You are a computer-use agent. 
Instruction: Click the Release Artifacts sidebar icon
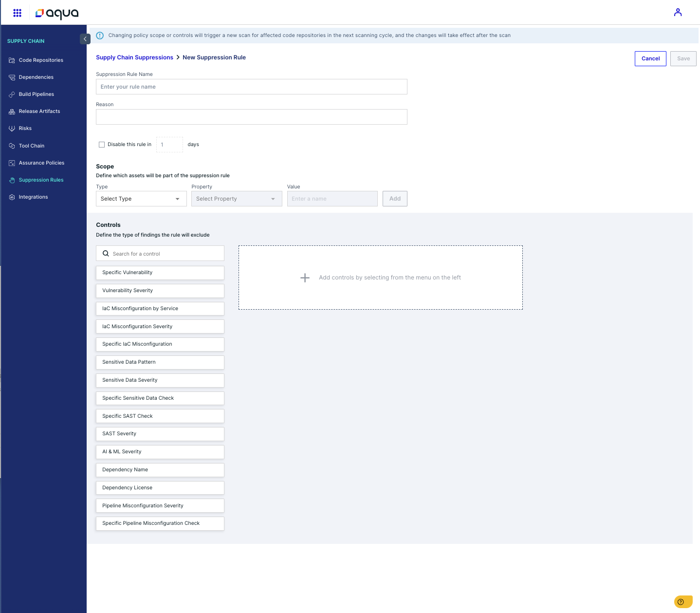[x=12, y=111]
